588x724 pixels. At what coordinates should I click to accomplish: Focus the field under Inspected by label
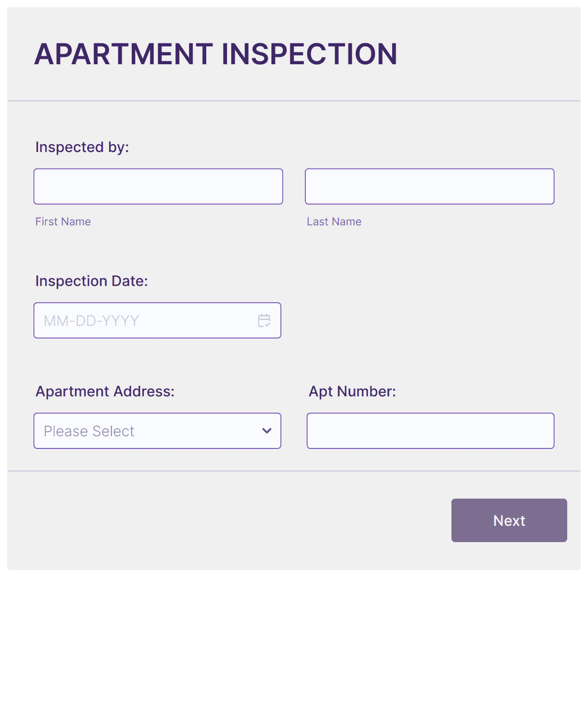click(158, 186)
